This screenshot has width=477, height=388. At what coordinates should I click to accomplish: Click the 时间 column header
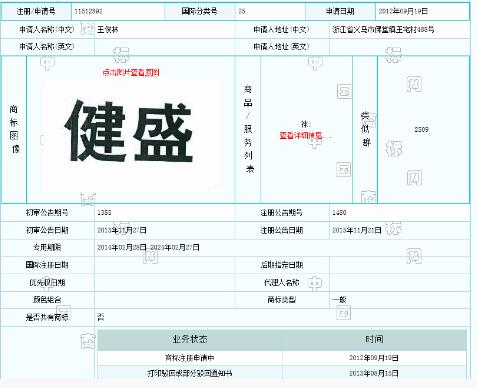pos(374,339)
